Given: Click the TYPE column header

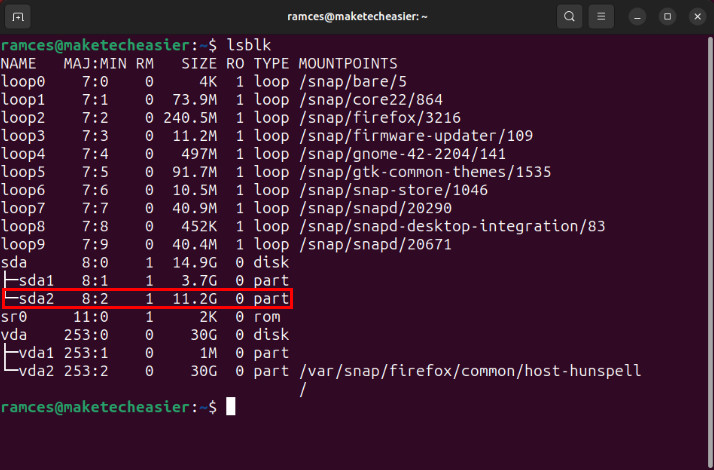Looking at the screenshot, I should pos(271,64).
